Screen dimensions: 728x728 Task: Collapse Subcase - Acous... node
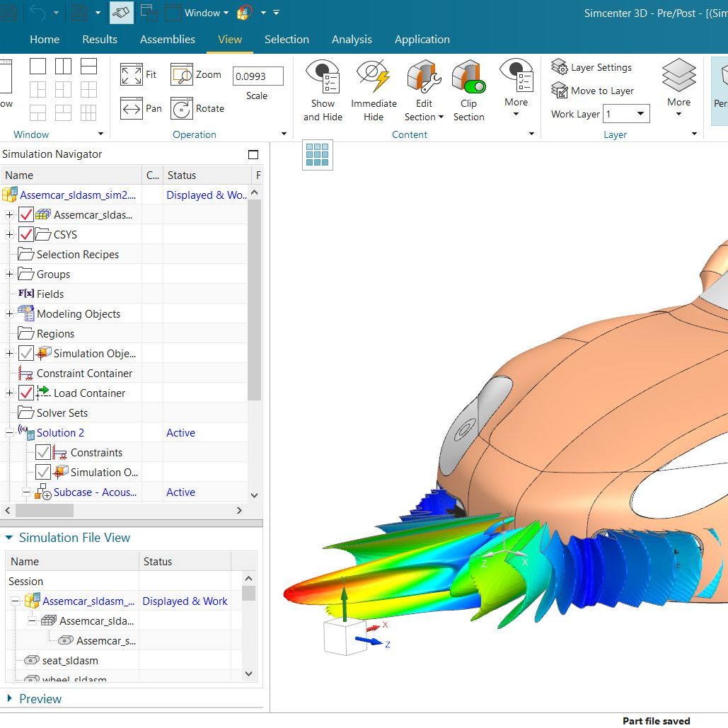click(x=26, y=492)
